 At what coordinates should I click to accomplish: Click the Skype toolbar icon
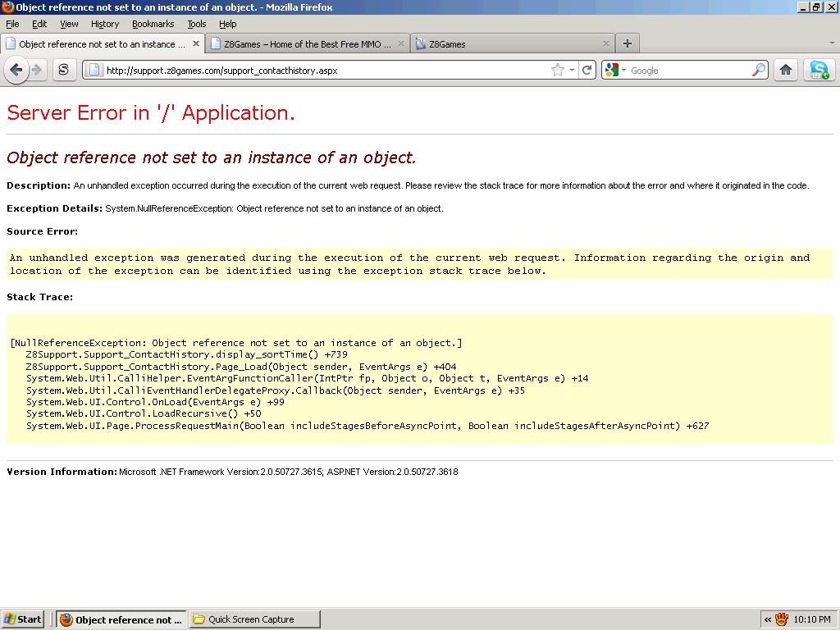[818, 71]
